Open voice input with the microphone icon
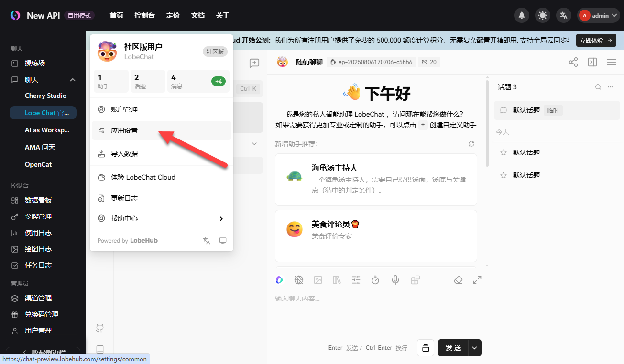Viewport: 624px width, 364px height. click(x=395, y=280)
